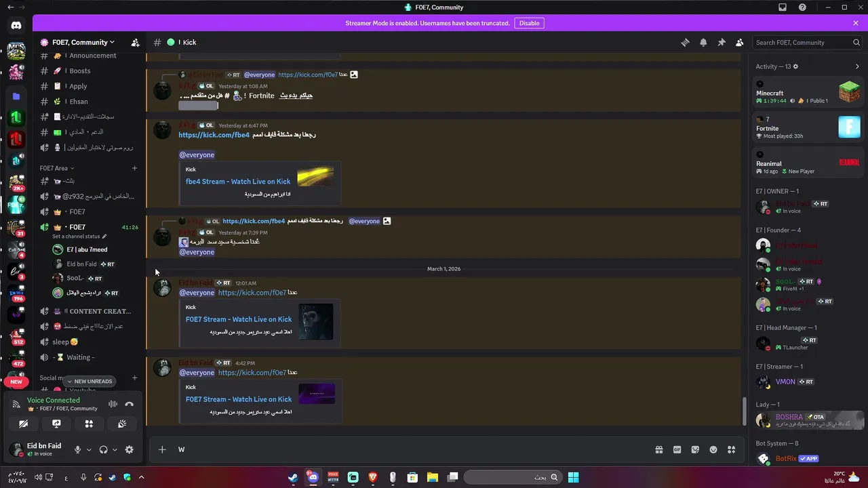Open the Threads icon in channel header

click(685, 42)
